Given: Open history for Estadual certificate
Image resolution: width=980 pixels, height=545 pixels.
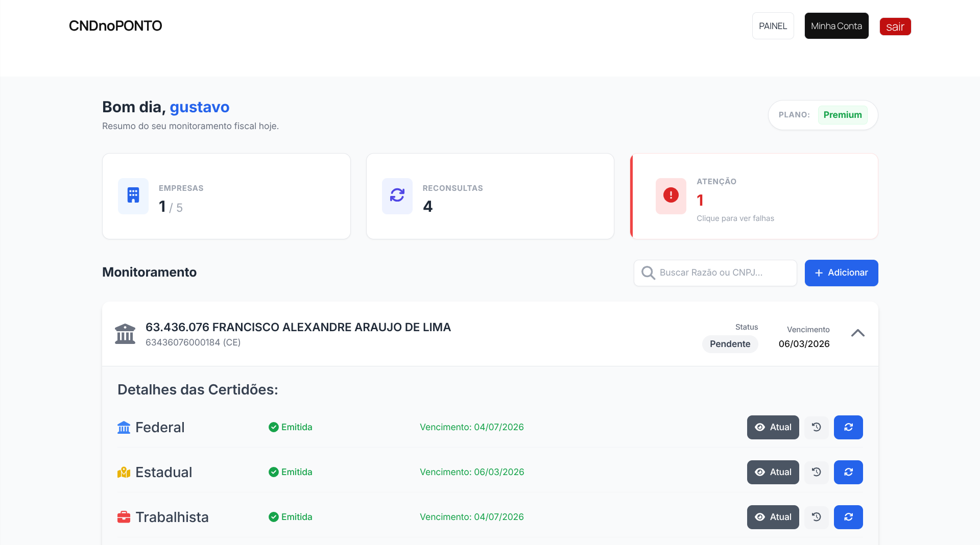Looking at the screenshot, I should click(x=816, y=472).
